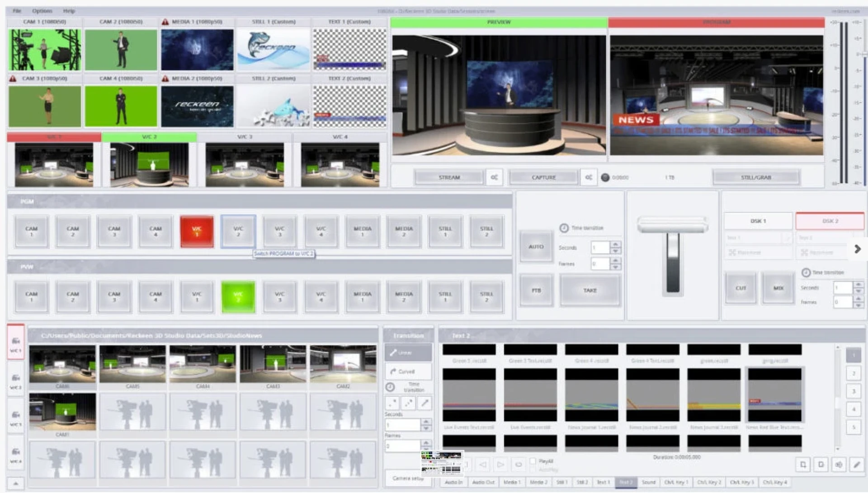This screenshot has width=868, height=493.
Task: Click the add-item icon under Text 2 list
Action: pos(803,465)
